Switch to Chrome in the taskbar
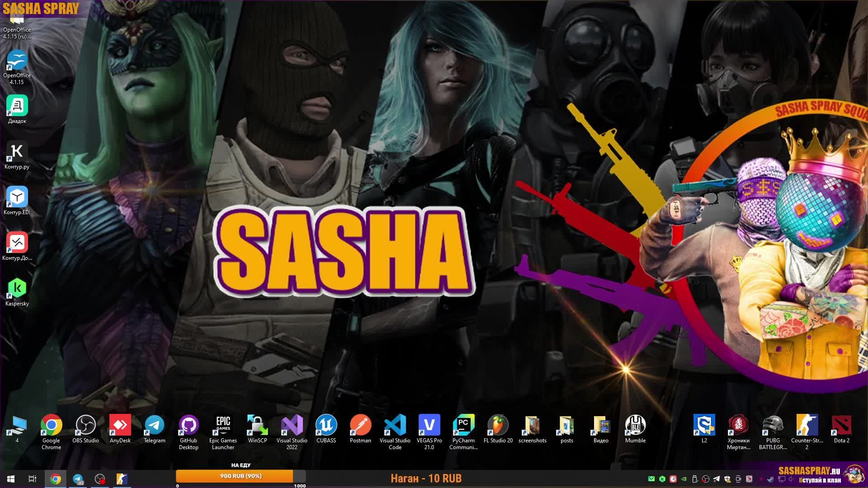 tap(56, 479)
